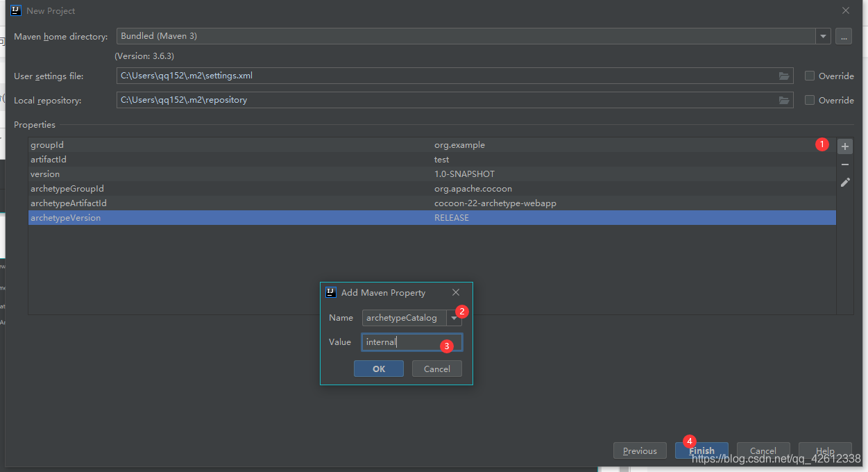
Task: Remove selected property with minus icon
Action: pyautogui.click(x=844, y=165)
